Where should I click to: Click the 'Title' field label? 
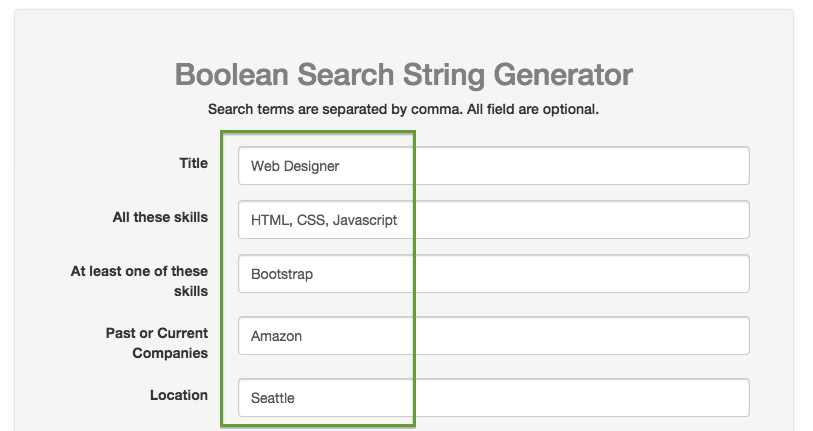tap(193, 163)
